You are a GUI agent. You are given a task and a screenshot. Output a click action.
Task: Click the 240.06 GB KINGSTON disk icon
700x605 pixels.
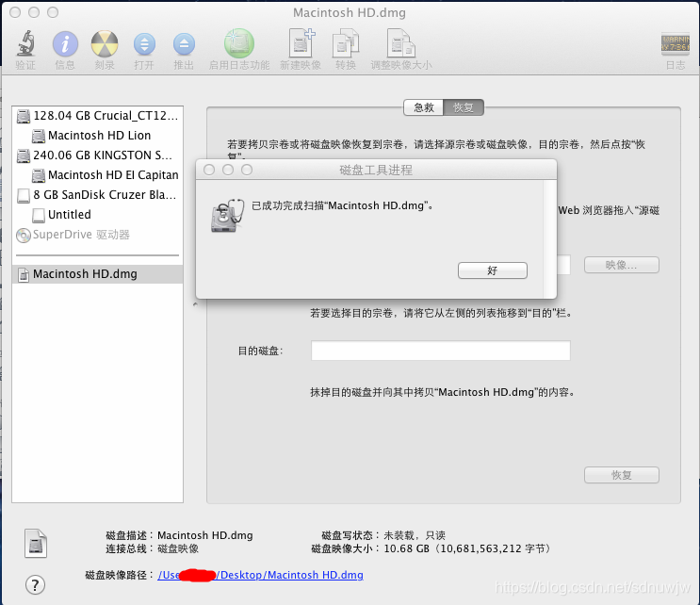[24, 155]
